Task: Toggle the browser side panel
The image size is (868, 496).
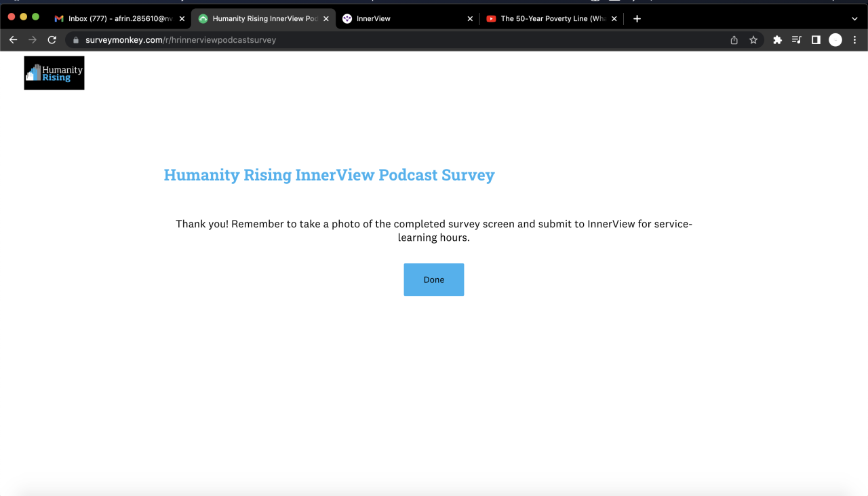Action: click(816, 40)
